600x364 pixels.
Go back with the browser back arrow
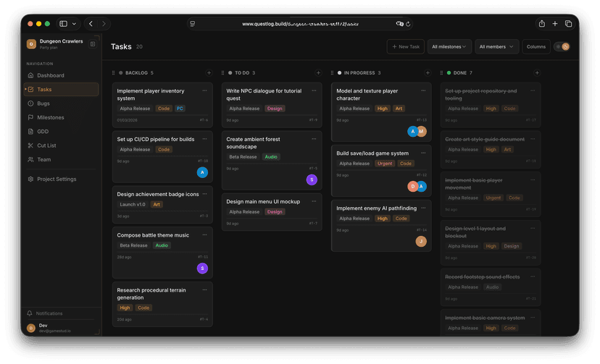point(91,24)
